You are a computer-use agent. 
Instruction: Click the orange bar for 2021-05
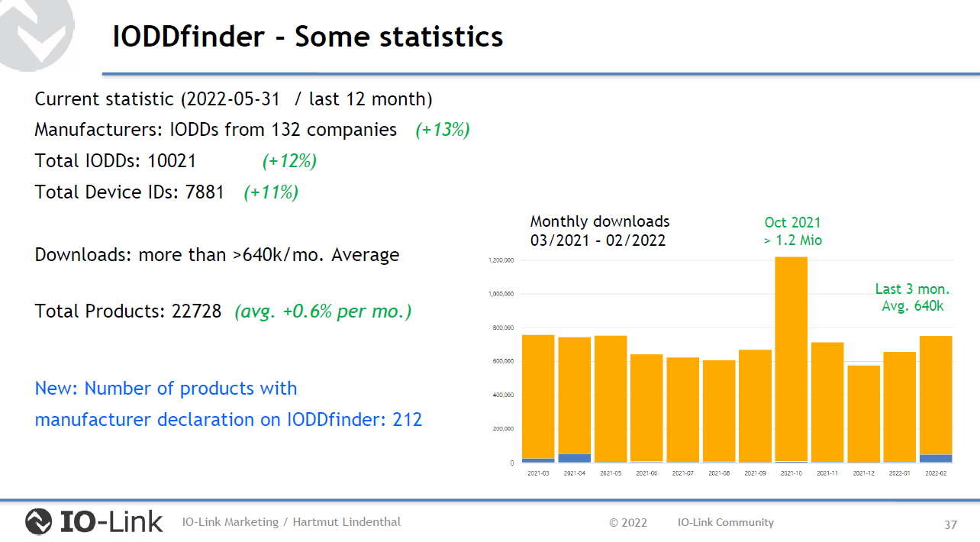[611, 399]
